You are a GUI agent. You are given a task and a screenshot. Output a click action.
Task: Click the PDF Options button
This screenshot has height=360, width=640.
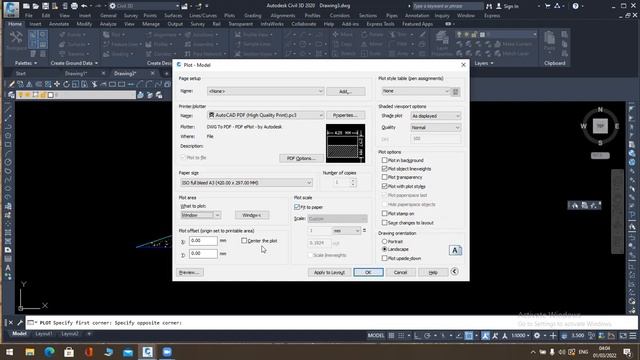pos(301,158)
